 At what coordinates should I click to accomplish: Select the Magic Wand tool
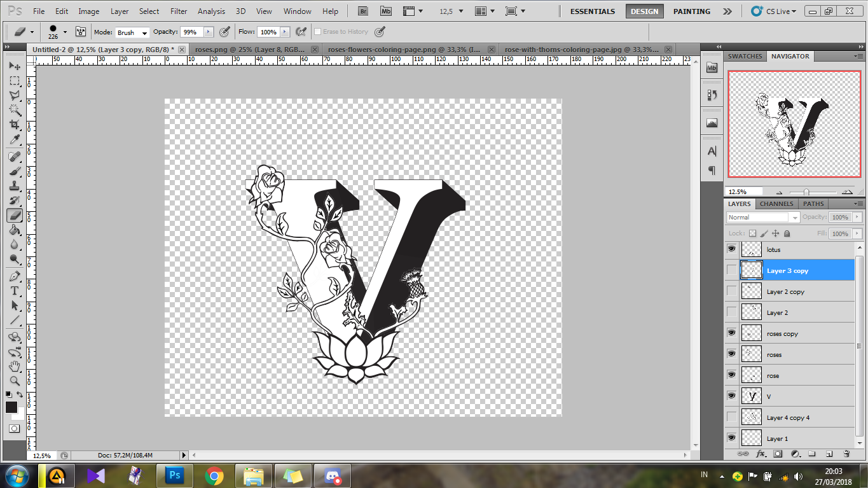[15, 110]
